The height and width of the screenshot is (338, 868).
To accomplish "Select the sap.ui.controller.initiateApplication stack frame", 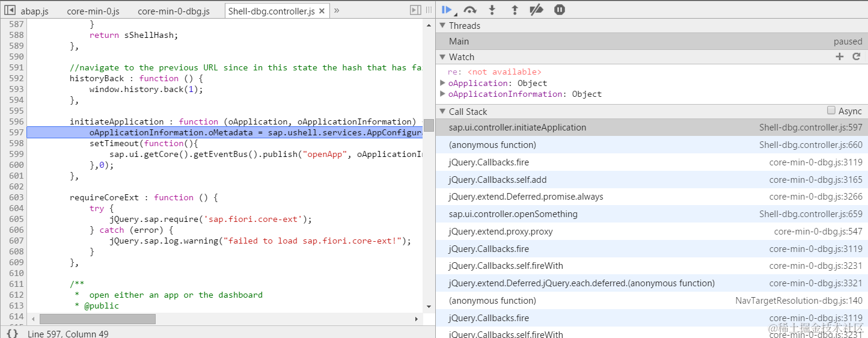I will (652, 128).
